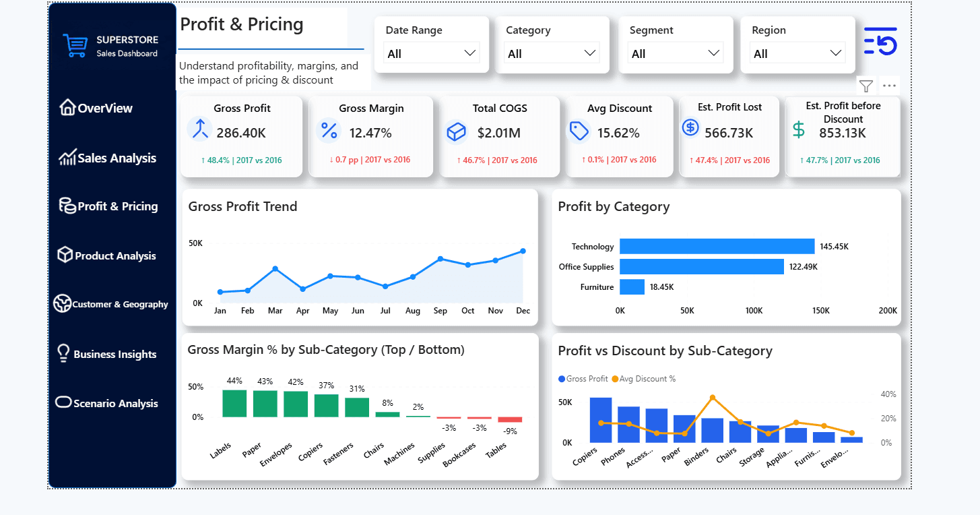Click the 566.73K profit lost value
The height and width of the screenshot is (515, 980).
[729, 133]
